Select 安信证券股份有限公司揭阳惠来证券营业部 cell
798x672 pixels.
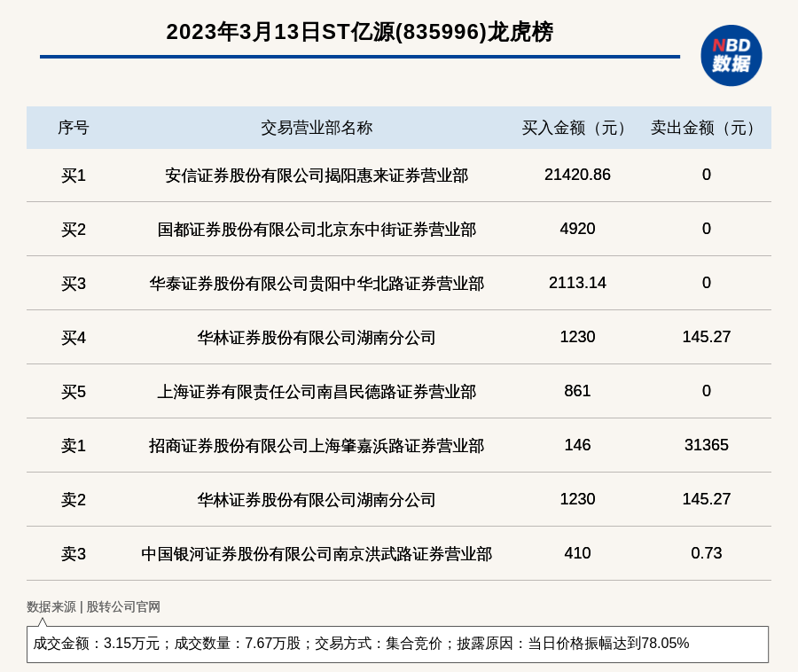point(317,176)
